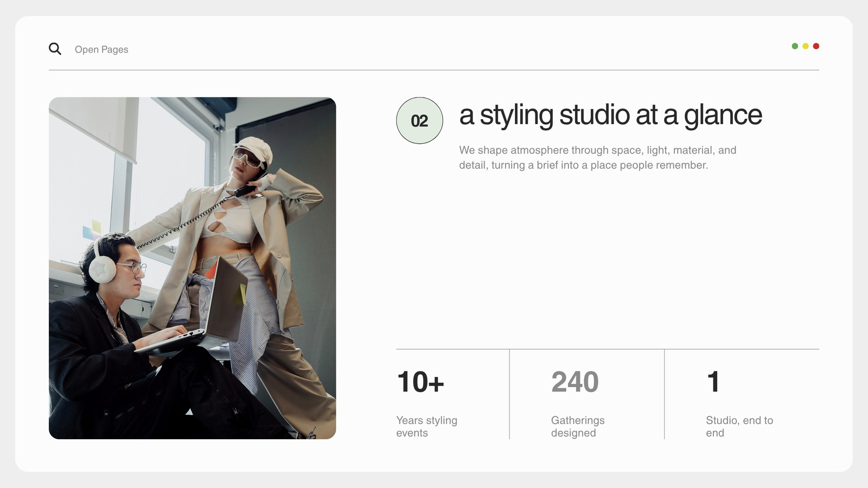Click the small white triangle on photo
Image resolution: width=868 pixels, height=488 pixels.
point(189,412)
